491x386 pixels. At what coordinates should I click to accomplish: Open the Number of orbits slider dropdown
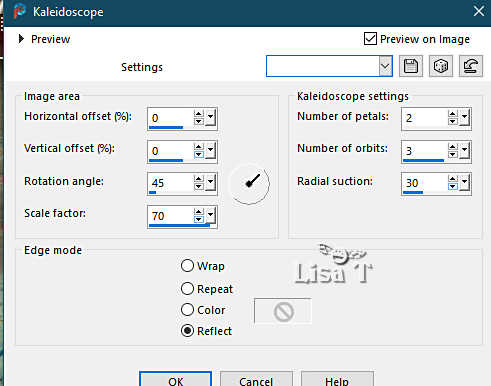click(x=464, y=151)
